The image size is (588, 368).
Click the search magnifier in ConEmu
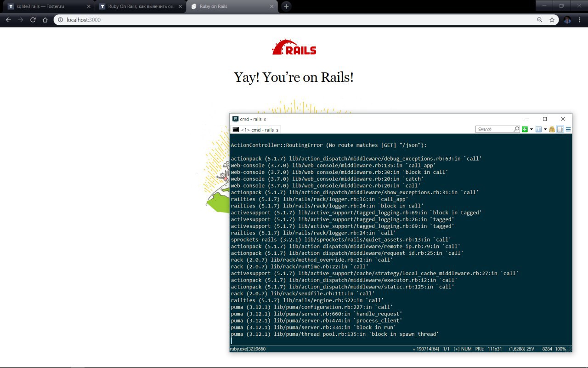(x=516, y=129)
